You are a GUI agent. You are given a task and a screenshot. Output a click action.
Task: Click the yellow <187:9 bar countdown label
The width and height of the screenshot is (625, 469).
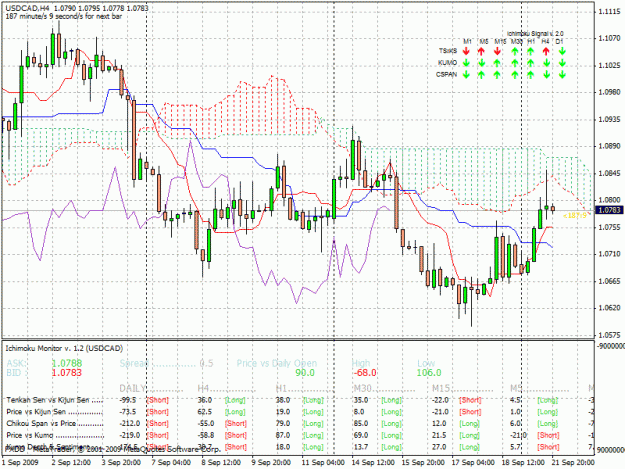tap(575, 216)
